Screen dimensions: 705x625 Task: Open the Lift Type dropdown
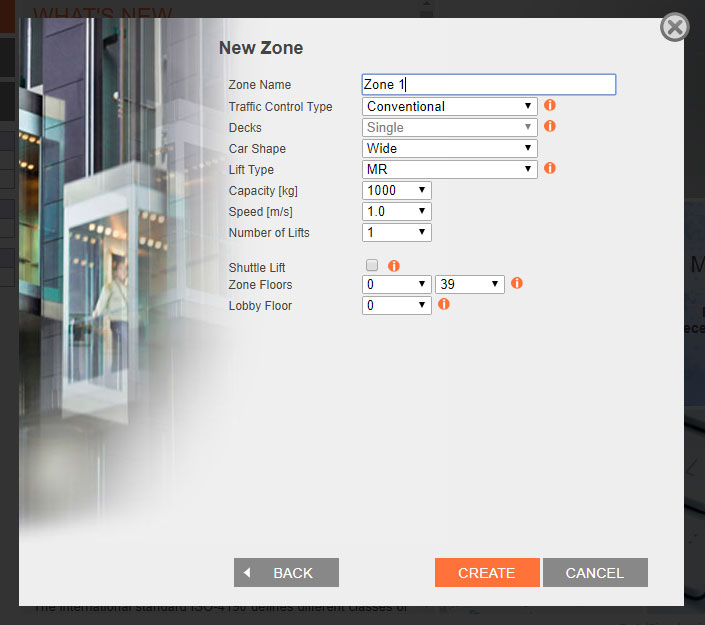pos(449,169)
